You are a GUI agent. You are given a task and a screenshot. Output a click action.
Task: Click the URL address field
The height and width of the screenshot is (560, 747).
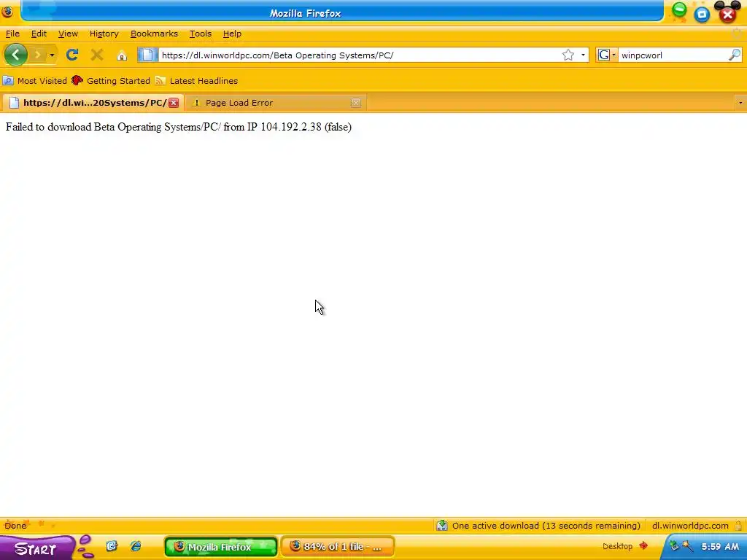click(360, 55)
